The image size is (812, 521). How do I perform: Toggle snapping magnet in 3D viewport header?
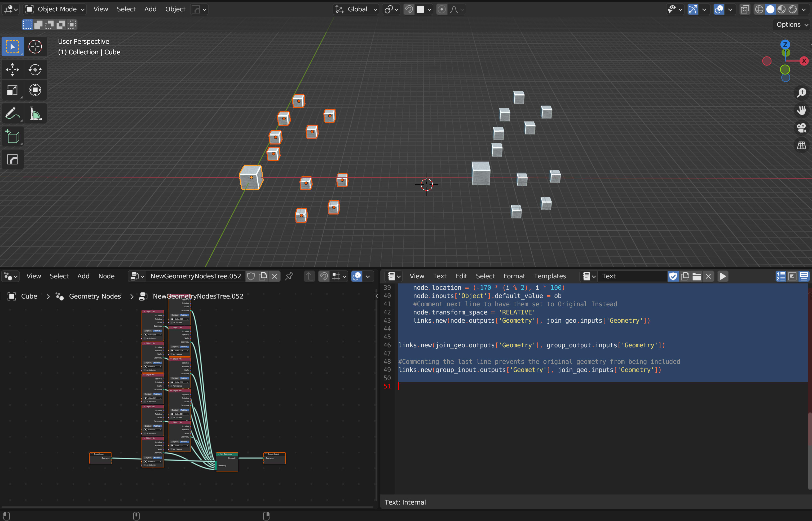[409, 9]
